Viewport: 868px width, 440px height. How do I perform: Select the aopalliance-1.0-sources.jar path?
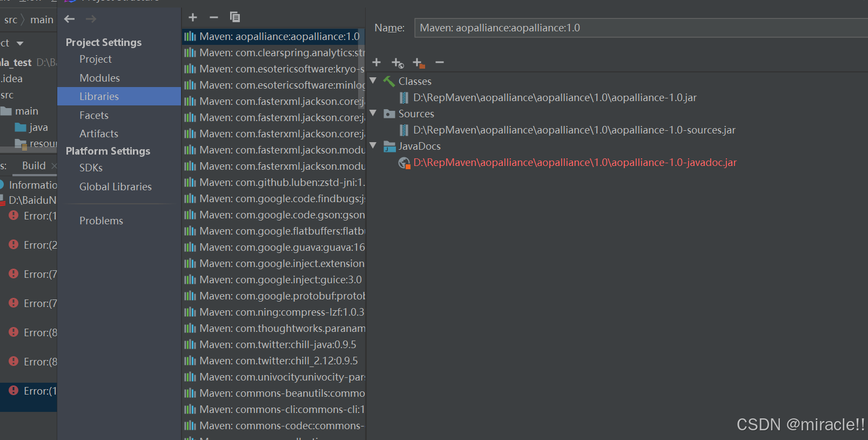coord(574,130)
